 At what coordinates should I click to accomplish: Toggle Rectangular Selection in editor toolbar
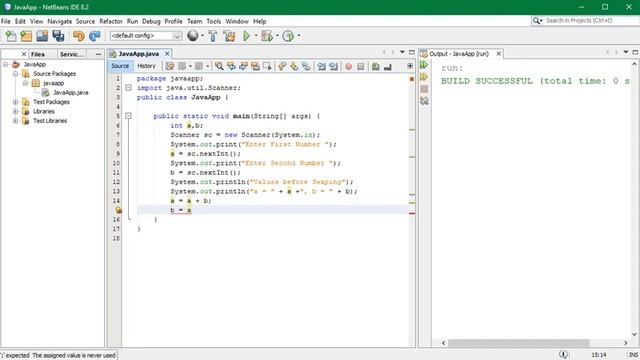click(x=267, y=66)
